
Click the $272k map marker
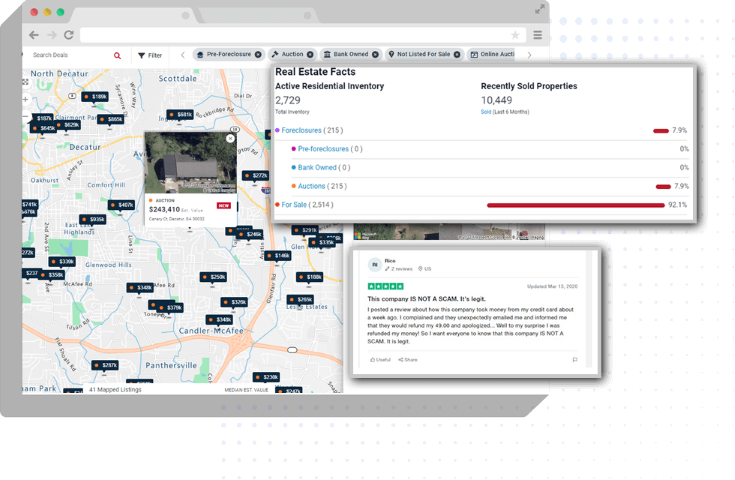(x=255, y=176)
